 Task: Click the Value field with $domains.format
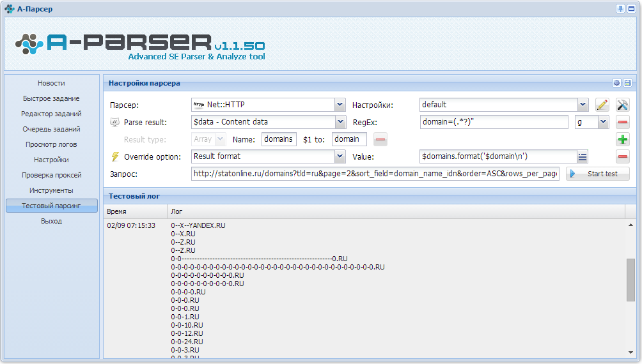coord(498,156)
